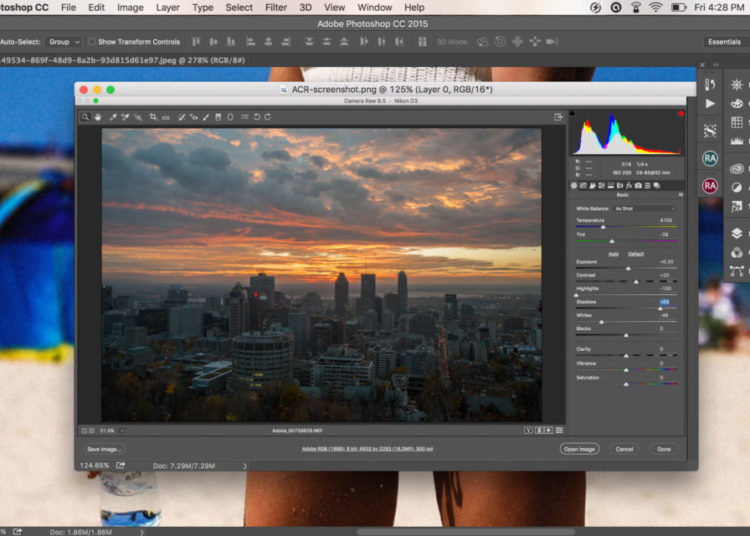The width and height of the screenshot is (750, 536).
Task: Click the rotate image counterclockwise icon
Action: pos(257,117)
